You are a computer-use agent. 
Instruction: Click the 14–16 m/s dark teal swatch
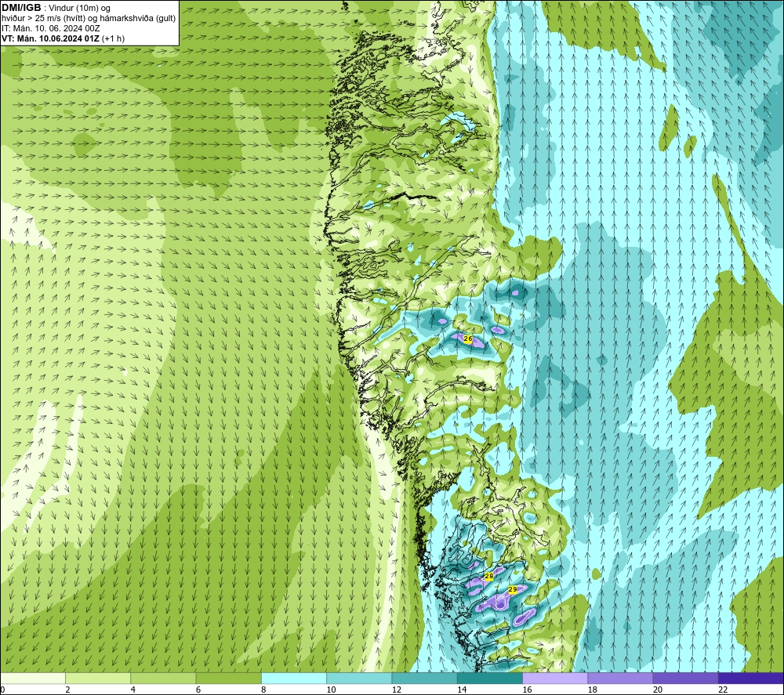[489, 678]
